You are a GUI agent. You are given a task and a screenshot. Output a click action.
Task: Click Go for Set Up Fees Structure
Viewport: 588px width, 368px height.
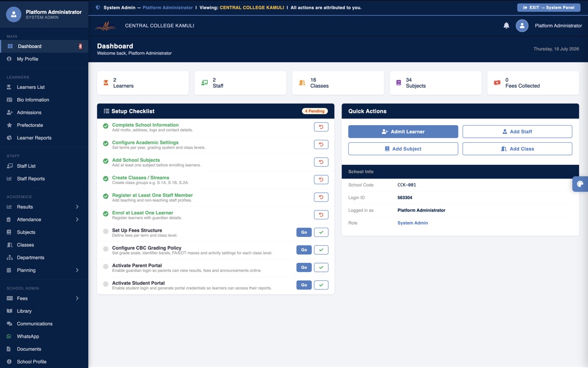tap(304, 233)
